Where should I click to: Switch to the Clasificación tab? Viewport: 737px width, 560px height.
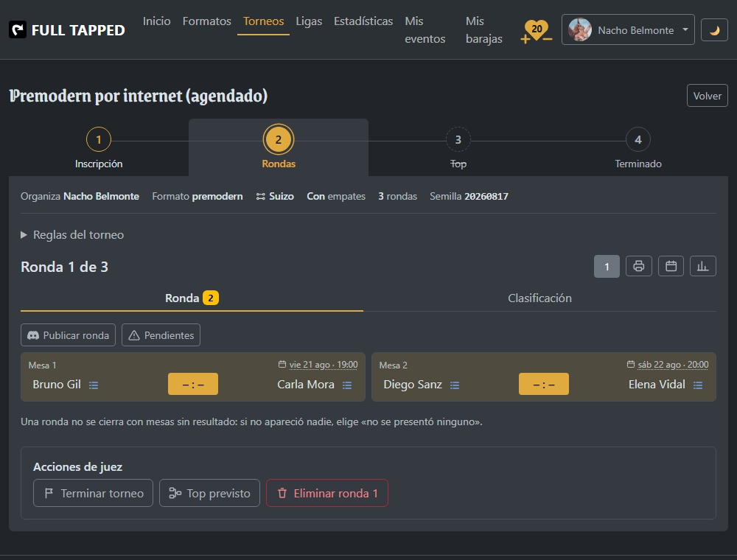click(x=539, y=298)
